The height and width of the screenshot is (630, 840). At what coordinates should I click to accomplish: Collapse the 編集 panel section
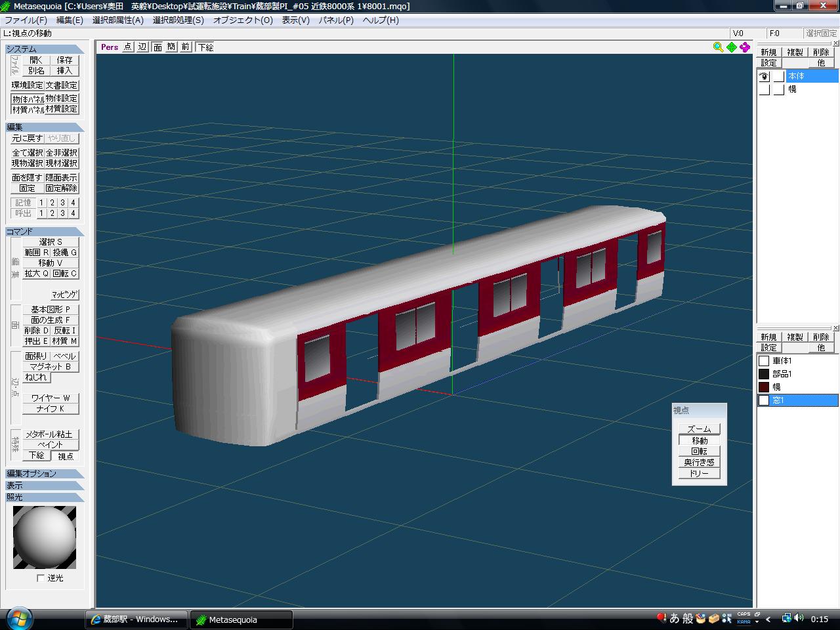click(45, 127)
